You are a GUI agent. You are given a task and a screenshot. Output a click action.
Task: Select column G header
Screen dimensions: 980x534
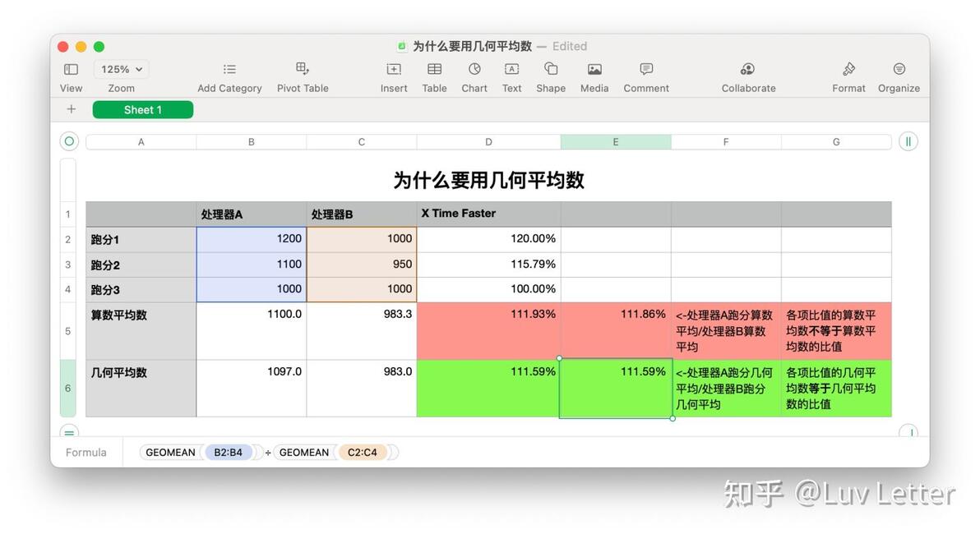coord(836,142)
